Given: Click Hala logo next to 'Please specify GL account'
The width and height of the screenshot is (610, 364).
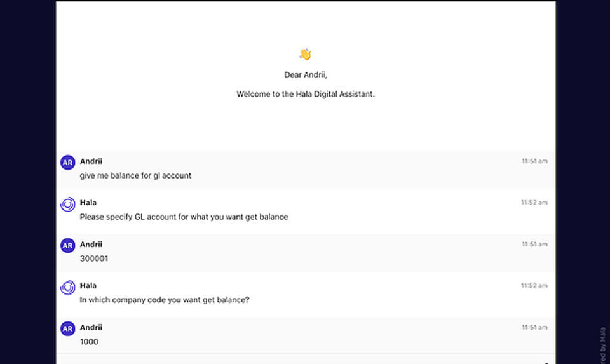Looking at the screenshot, I should [x=68, y=204].
